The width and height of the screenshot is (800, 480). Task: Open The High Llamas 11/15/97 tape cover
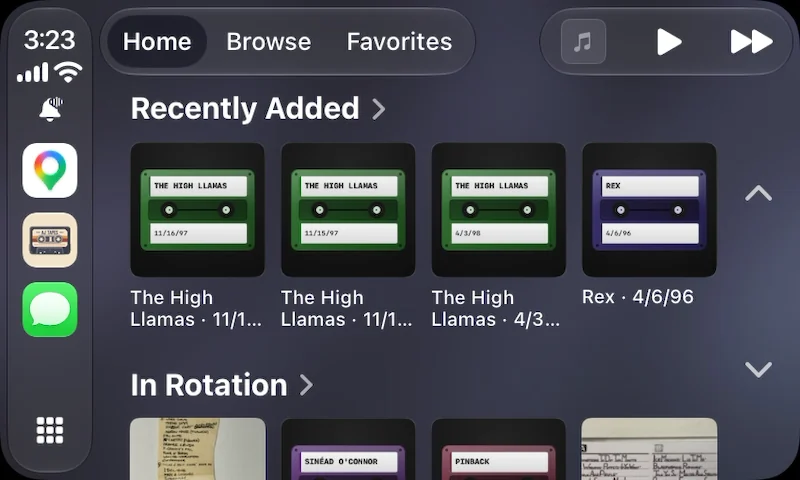click(348, 210)
